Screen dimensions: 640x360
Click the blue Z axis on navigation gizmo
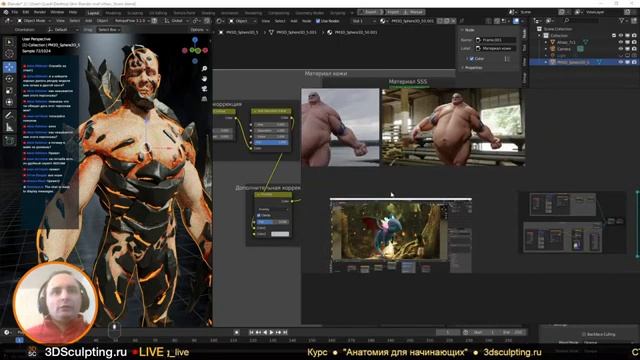click(195, 40)
